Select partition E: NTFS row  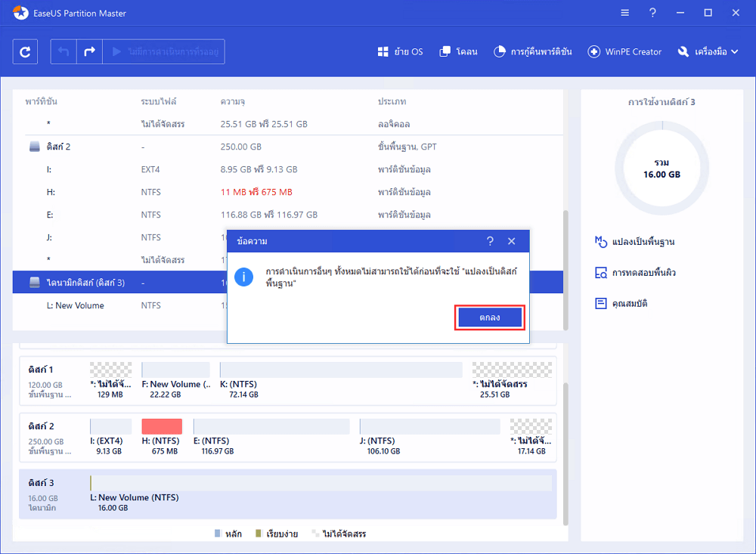pyautogui.click(x=288, y=215)
